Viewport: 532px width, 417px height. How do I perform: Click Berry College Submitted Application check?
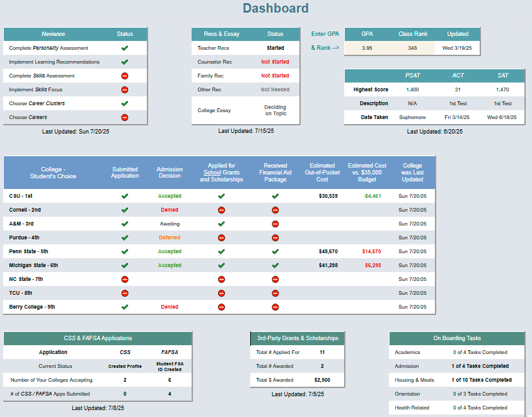point(125,307)
